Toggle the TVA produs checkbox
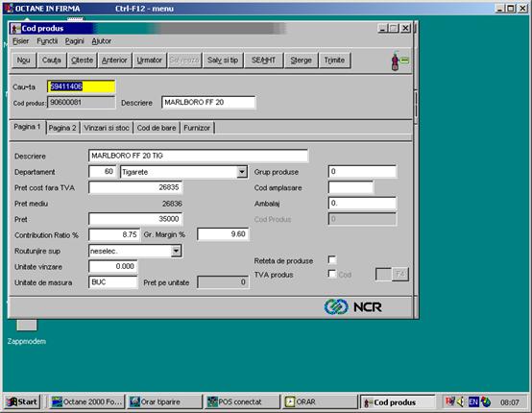 click(332, 274)
